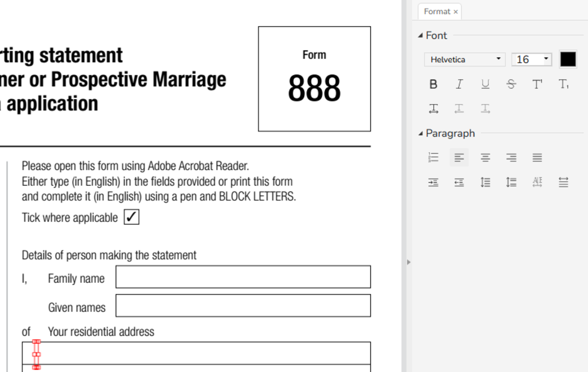Screen dimensions: 588x372
Task: Select the numbered list icon
Action: point(433,157)
